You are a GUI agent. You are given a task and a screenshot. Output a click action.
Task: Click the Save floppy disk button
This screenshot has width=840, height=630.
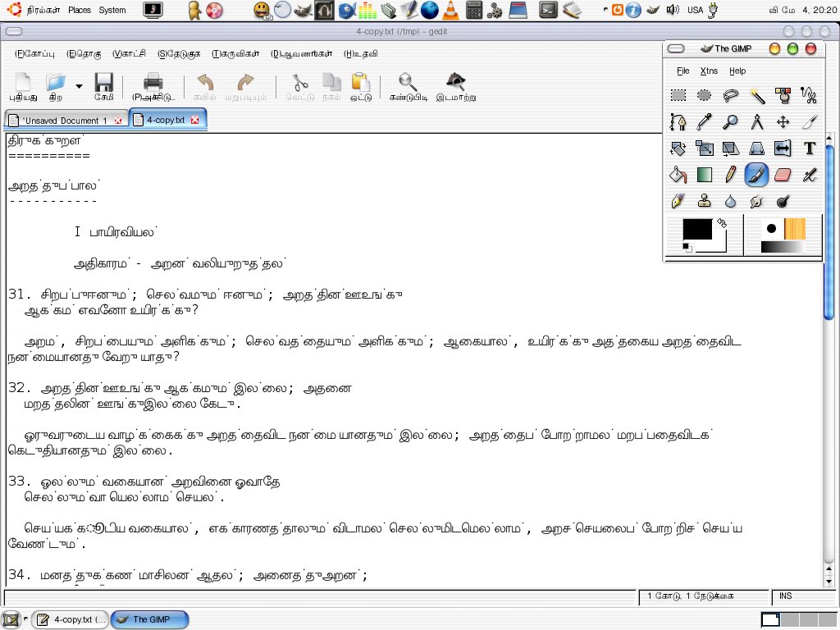pyautogui.click(x=104, y=87)
